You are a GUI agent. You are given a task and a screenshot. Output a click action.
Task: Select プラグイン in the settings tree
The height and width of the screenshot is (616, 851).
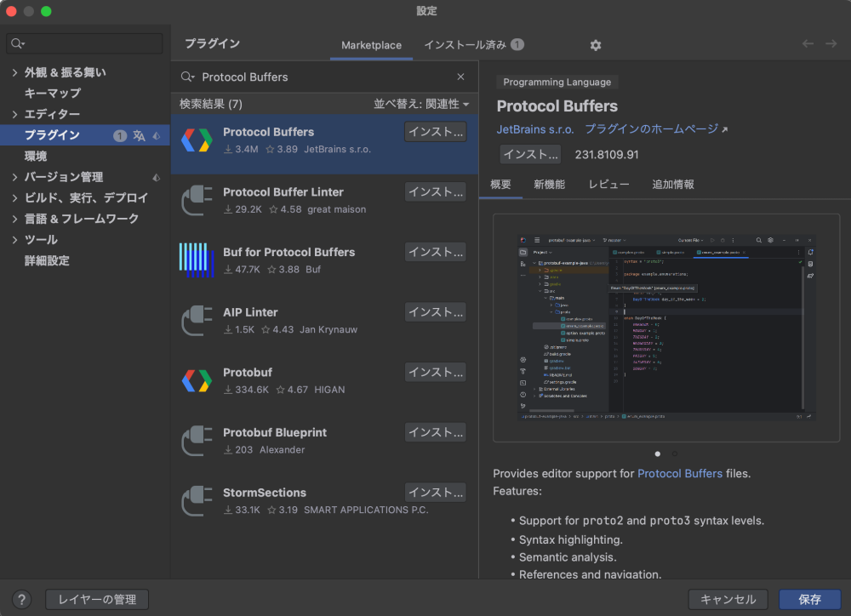(x=85, y=135)
